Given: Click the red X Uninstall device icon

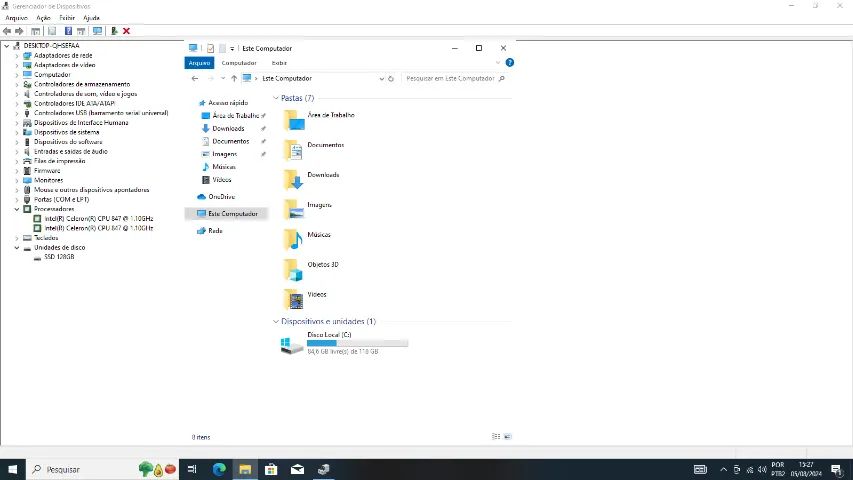Looking at the screenshot, I should point(126,31).
